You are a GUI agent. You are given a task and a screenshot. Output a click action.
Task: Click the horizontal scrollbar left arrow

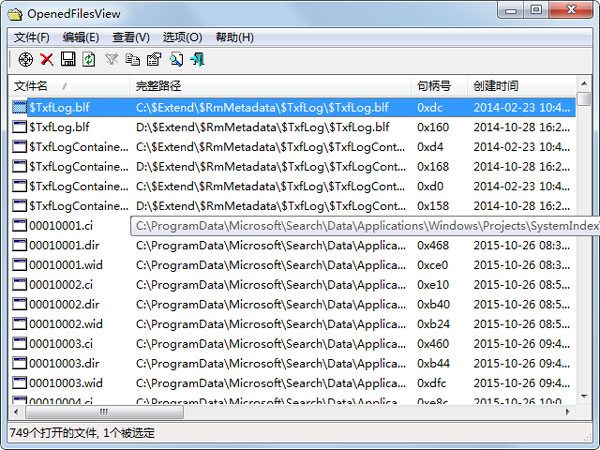[x=16, y=412]
